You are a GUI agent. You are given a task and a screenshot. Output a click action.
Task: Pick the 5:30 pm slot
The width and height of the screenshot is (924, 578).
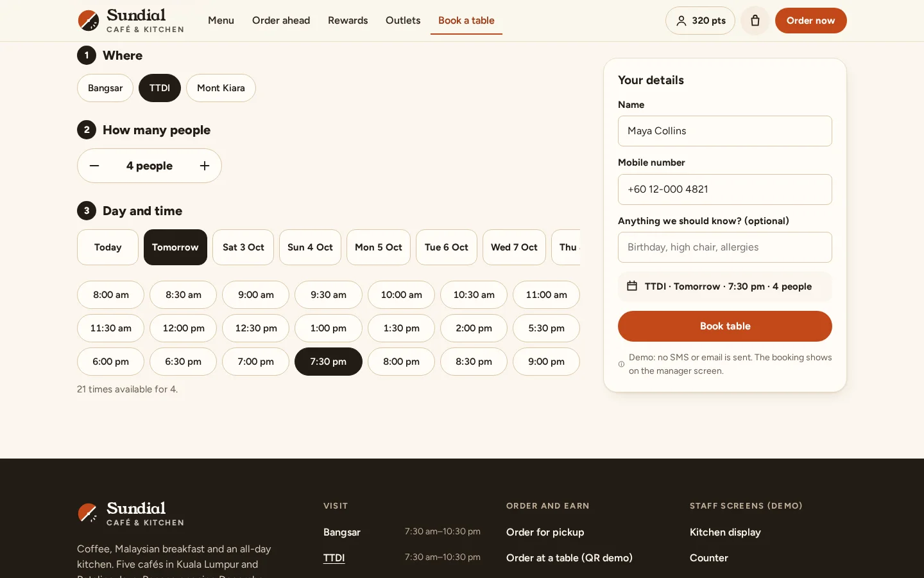(x=546, y=328)
